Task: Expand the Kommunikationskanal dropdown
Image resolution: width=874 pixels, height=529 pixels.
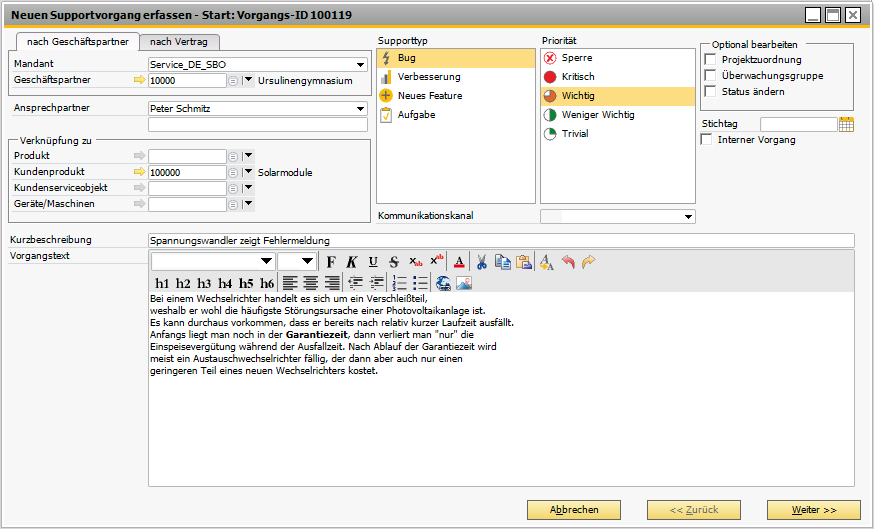Action: [x=688, y=216]
